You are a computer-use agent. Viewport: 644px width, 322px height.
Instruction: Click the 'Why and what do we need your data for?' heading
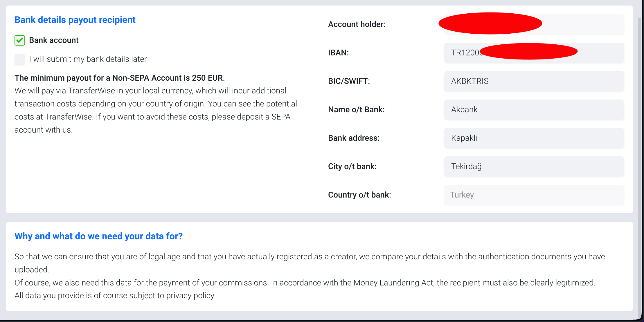98,236
